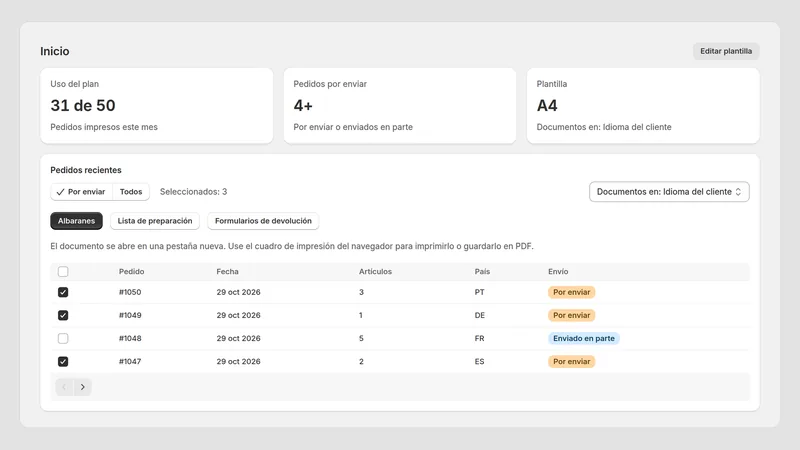Click the Por enviar badge for #1049
The image size is (800, 450).
pos(571,315)
